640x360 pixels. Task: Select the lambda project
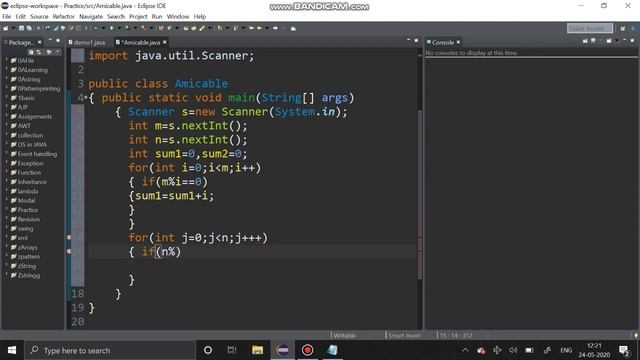pyautogui.click(x=27, y=191)
